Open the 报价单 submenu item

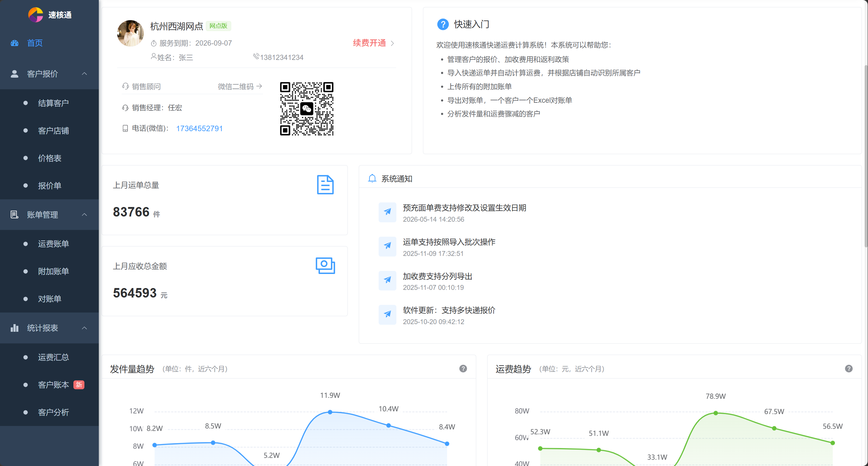tap(49, 186)
